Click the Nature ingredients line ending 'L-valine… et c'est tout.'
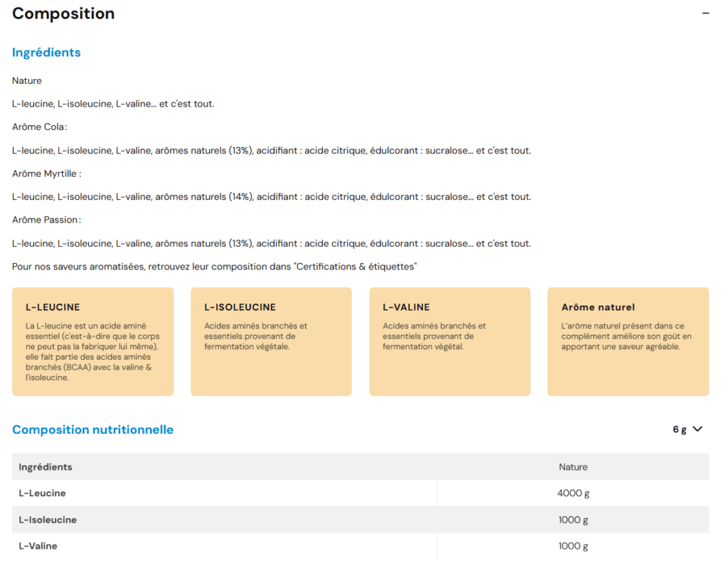Image resolution: width=728 pixels, height=568 pixels. (x=113, y=104)
